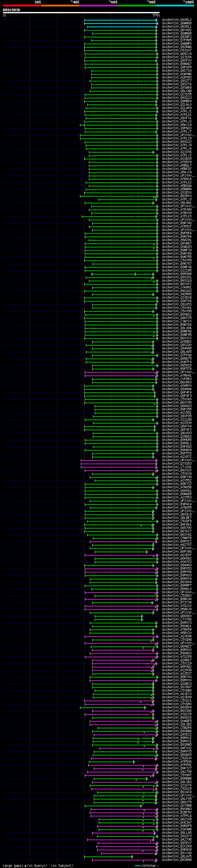Viewport: 197px width, 868px height.
Task: Open the last hit UniRef100_B9SRM8
Action: [x=176, y=860]
